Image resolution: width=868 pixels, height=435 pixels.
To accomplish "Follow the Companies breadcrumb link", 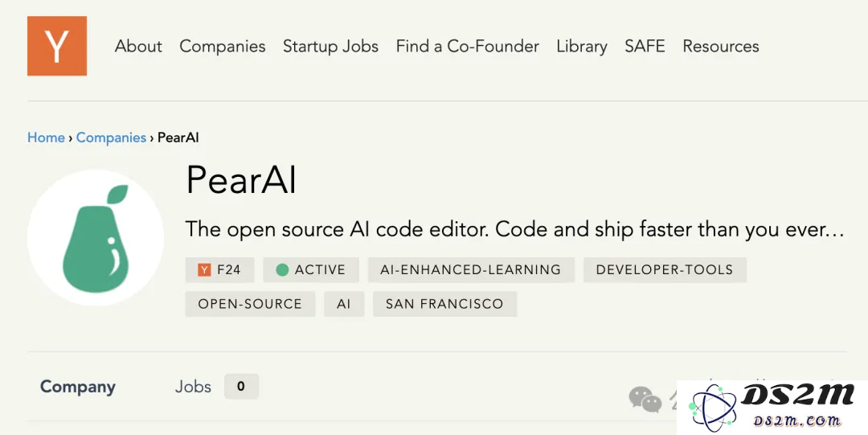I will [x=111, y=137].
